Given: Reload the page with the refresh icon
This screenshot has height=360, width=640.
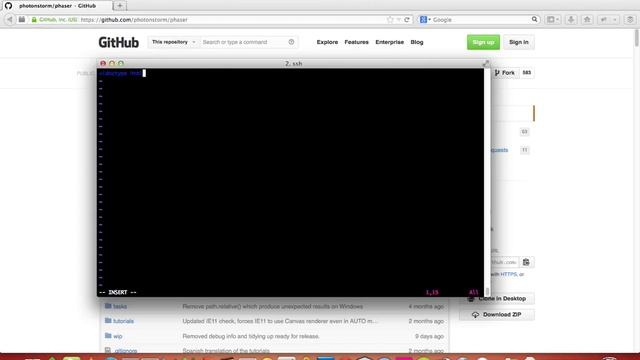Looking at the screenshot, I should 407,20.
